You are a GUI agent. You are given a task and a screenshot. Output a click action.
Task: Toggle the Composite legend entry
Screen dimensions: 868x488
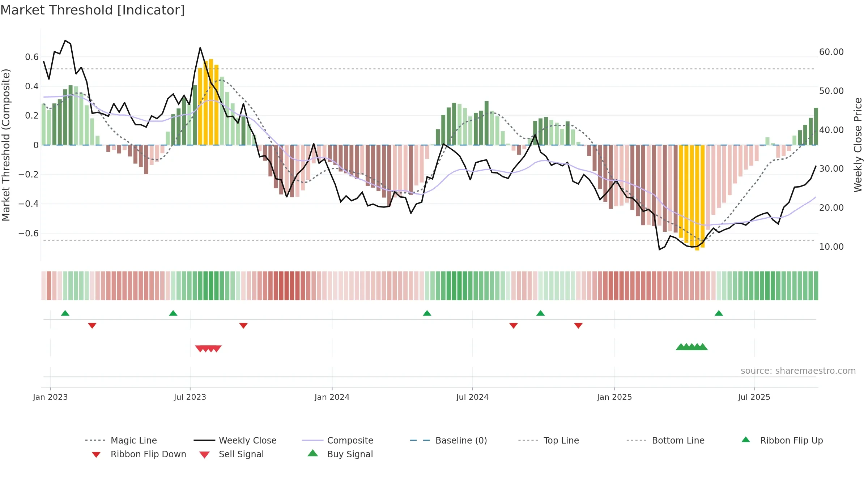tap(337, 440)
